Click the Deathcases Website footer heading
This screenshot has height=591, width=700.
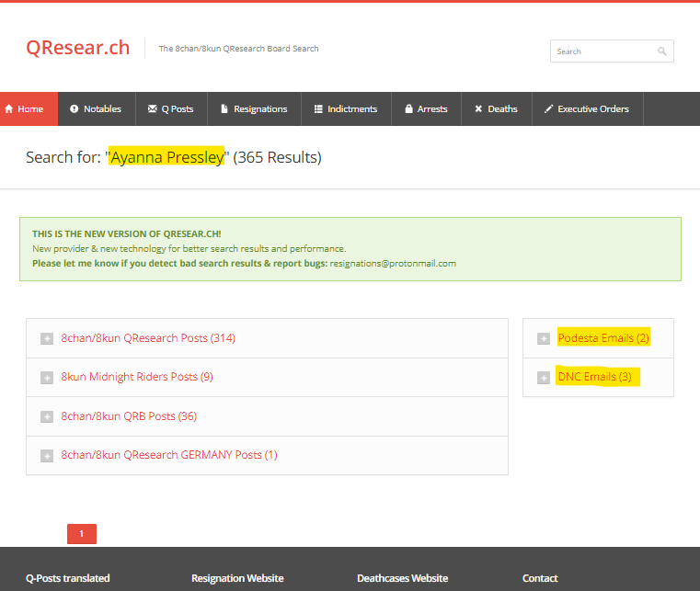(403, 578)
